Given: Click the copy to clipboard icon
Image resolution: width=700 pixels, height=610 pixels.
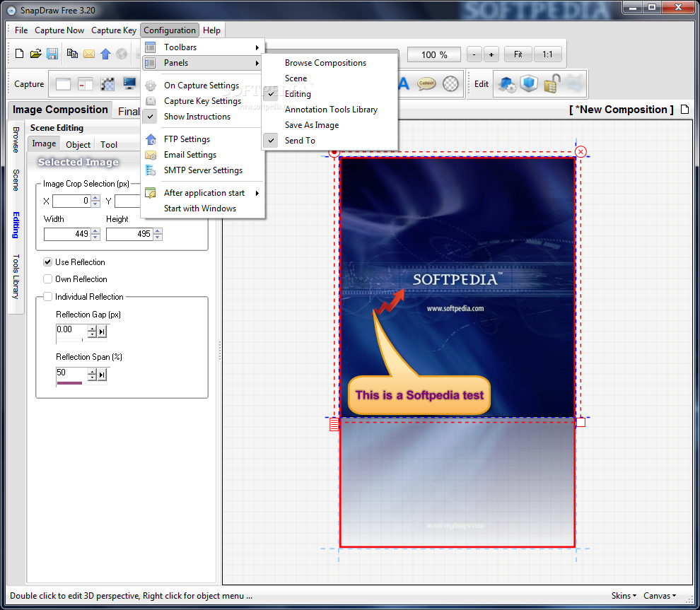Looking at the screenshot, I should point(72,54).
